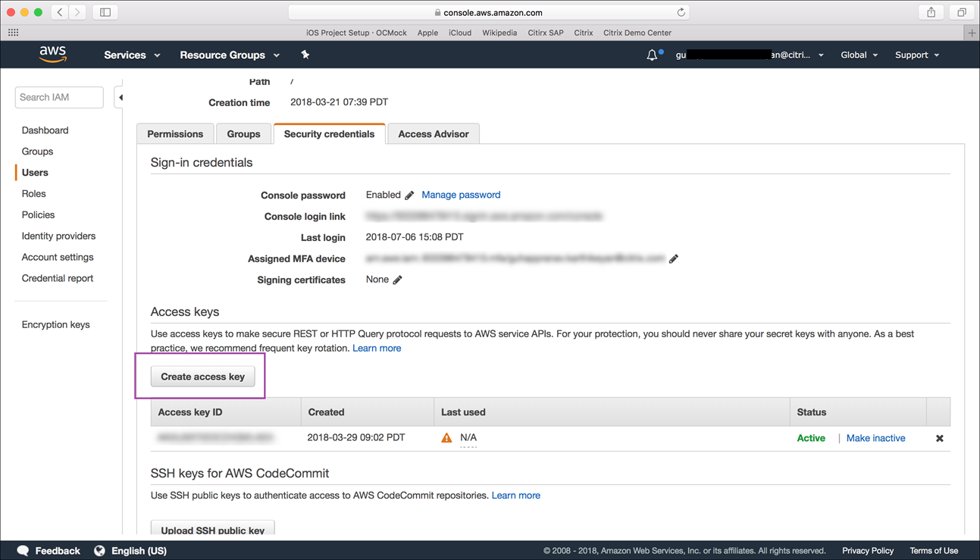Image resolution: width=980 pixels, height=560 pixels.
Task: Open the Global region dropdown
Action: [x=859, y=55]
